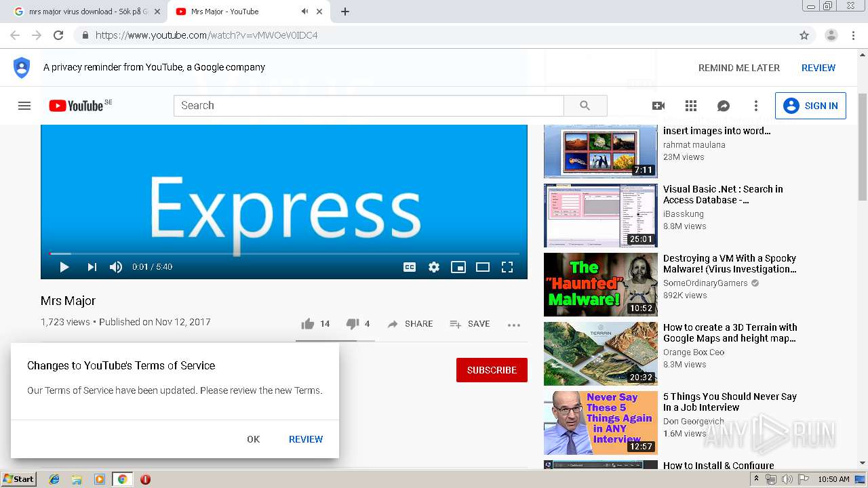Click the Chrome taskbar icon
868x488 pixels.
(x=122, y=479)
